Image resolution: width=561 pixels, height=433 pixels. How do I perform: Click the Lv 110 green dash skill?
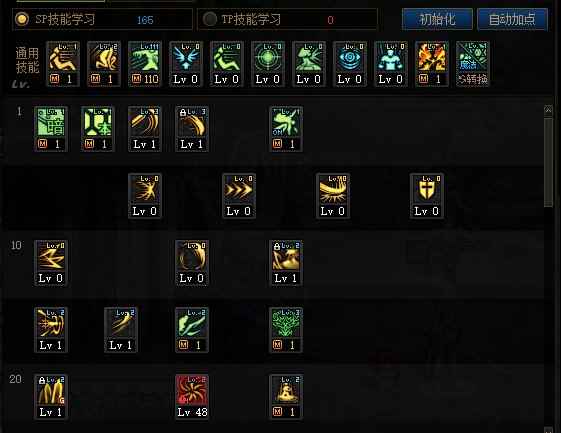coord(145,64)
